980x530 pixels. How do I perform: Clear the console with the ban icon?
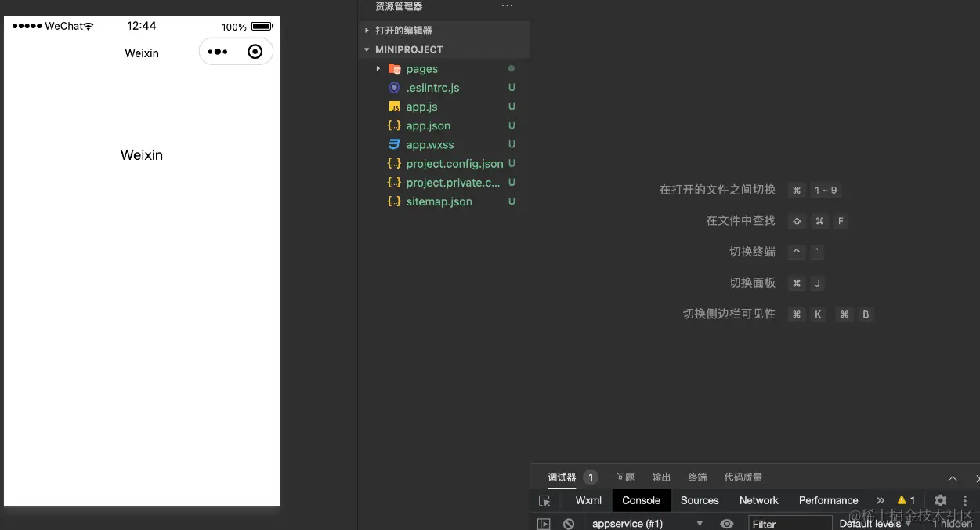pos(569,524)
